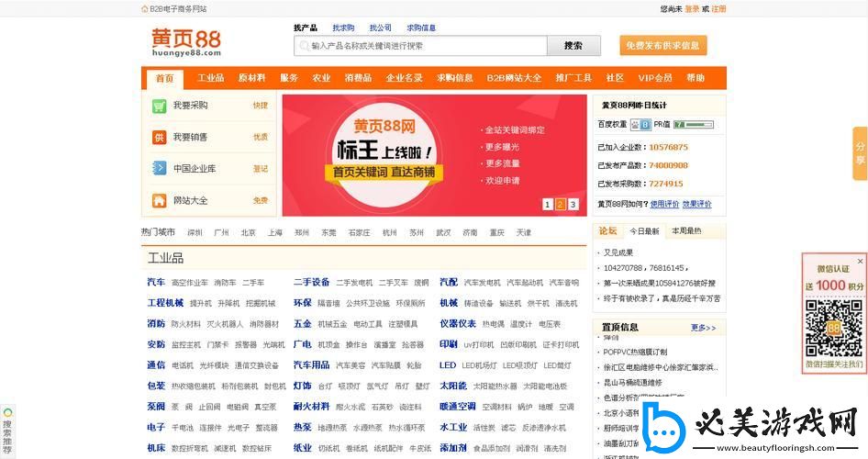Screen dimensions: 868x459
Task: Close the 微信认证 QR code popup
Action: click(x=860, y=261)
